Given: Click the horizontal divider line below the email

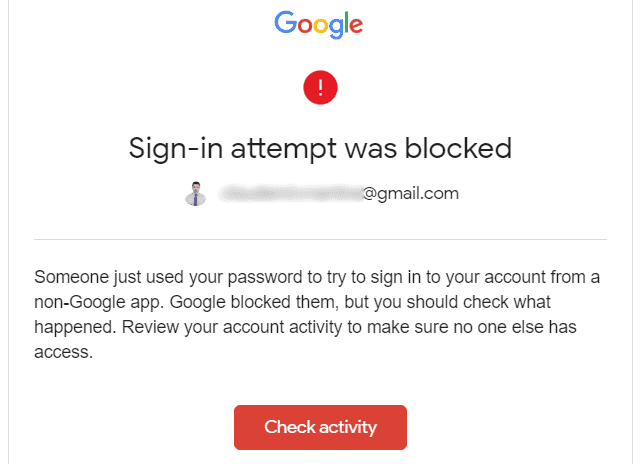Looking at the screenshot, I should coord(320,240).
